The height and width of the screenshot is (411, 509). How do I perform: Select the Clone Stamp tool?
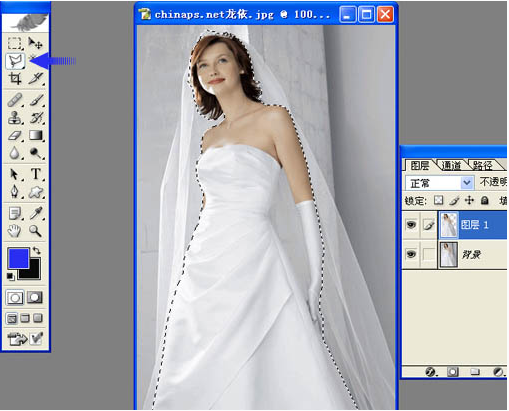point(15,118)
